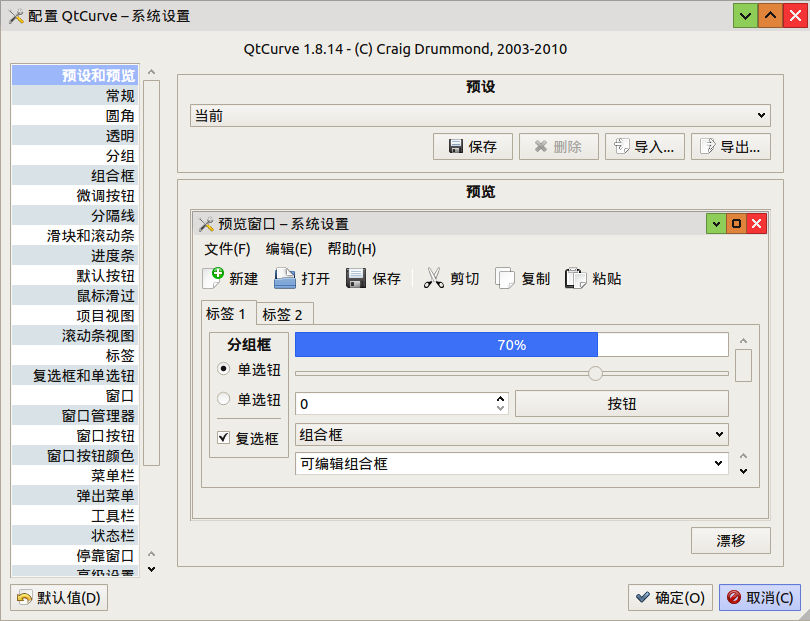The height and width of the screenshot is (621, 810).
Task: Decrease the spinbox value with down arrow
Action: pyautogui.click(x=500, y=408)
